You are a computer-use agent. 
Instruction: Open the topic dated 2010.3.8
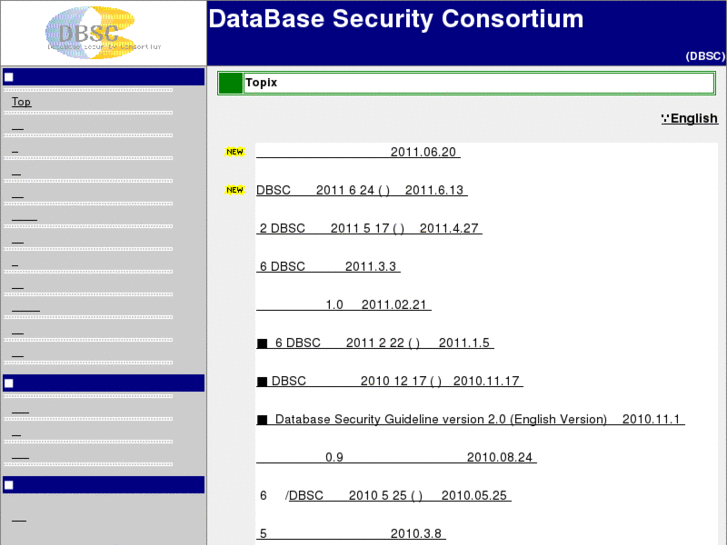coord(351,534)
